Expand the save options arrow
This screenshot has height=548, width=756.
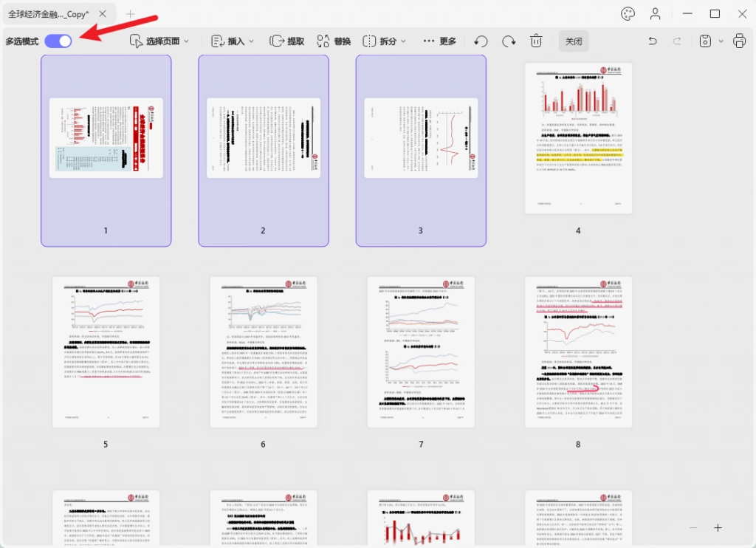pos(721,41)
